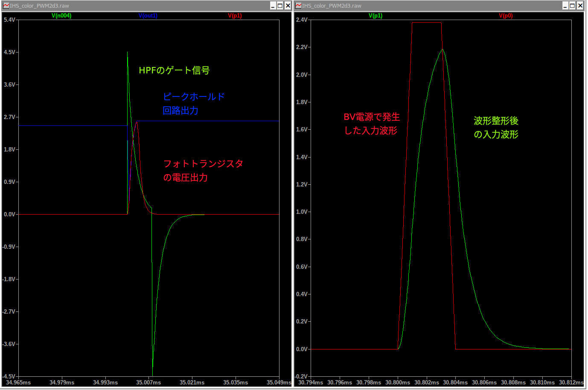Screen dimensions: 588x390
Task: Maximize the left waveform window
Action: [x=280, y=6]
